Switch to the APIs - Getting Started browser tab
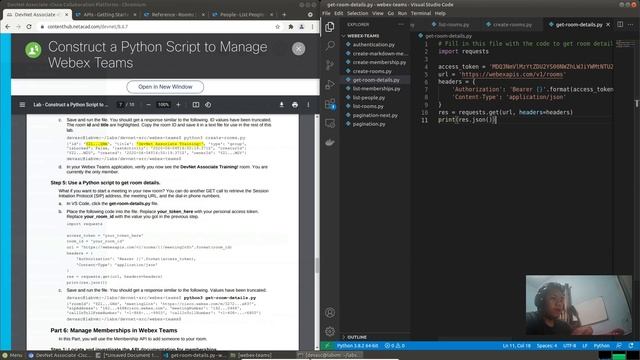This screenshot has height=360, width=640. tap(106, 14)
